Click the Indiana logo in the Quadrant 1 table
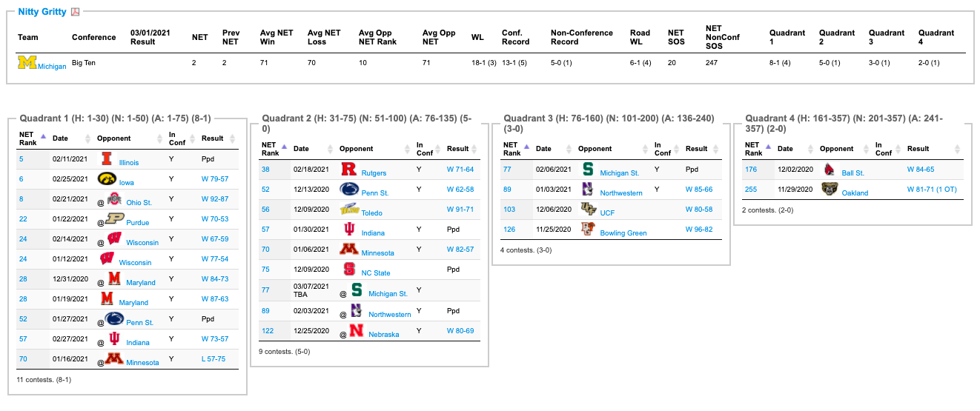 pos(113,338)
